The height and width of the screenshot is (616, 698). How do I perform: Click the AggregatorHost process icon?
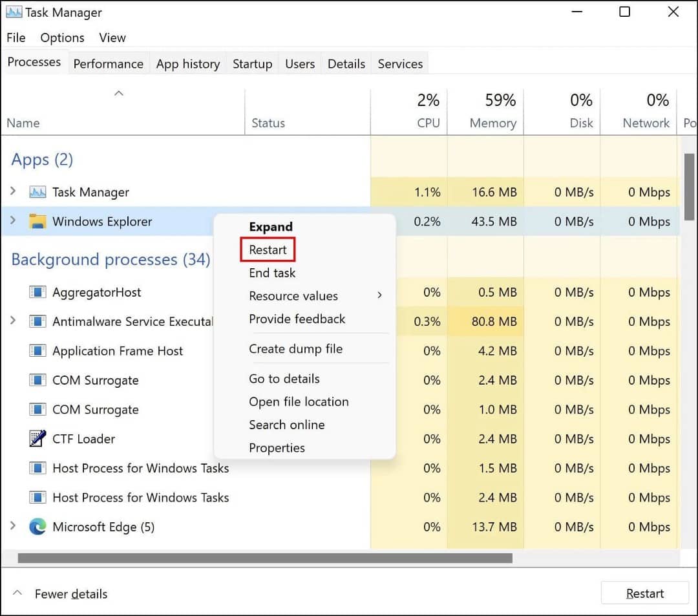37,292
